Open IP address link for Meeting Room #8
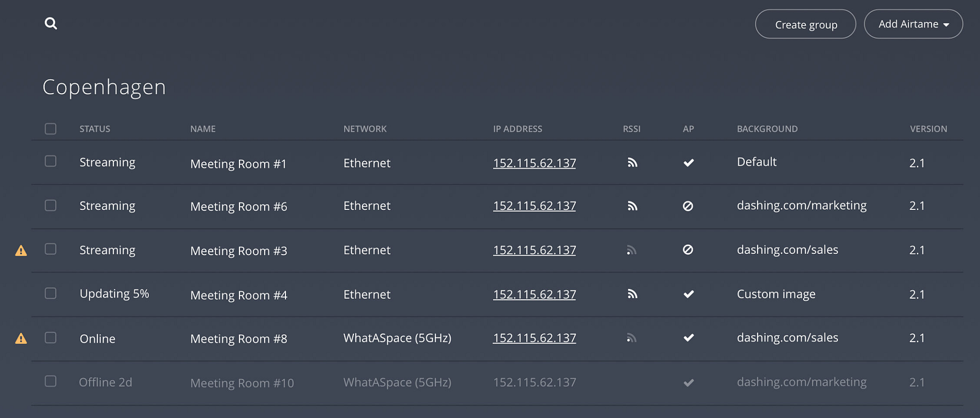This screenshot has height=418, width=980. coord(534,338)
